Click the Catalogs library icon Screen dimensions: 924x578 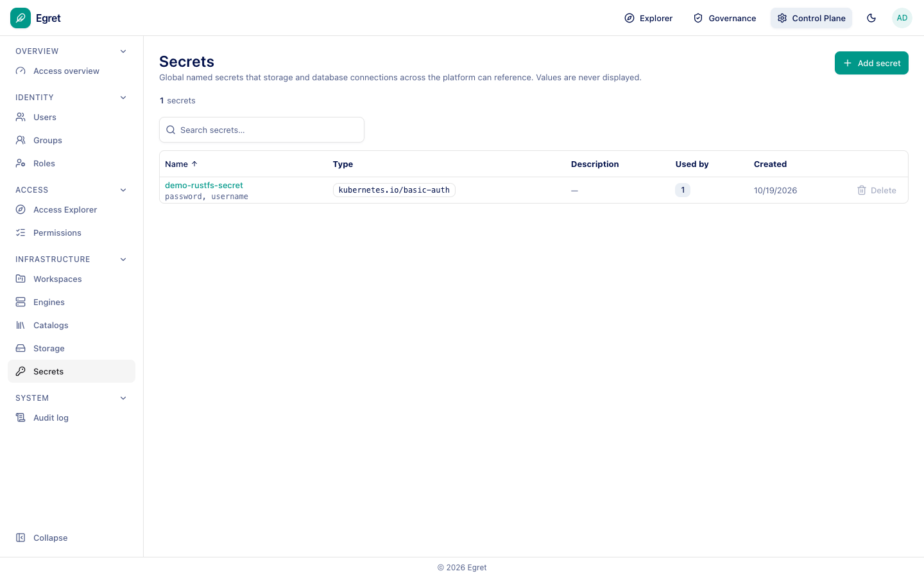pyautogui.click(x=21, y=325)
